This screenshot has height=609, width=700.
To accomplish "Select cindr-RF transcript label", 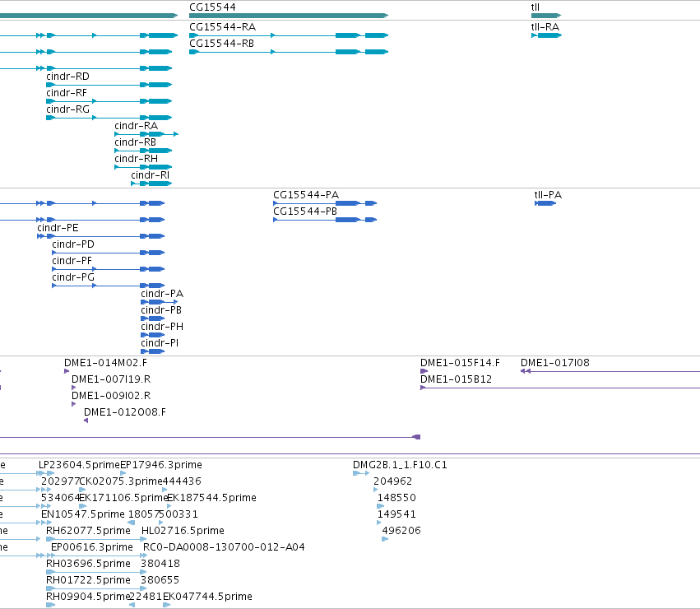I will click(67, 93).
